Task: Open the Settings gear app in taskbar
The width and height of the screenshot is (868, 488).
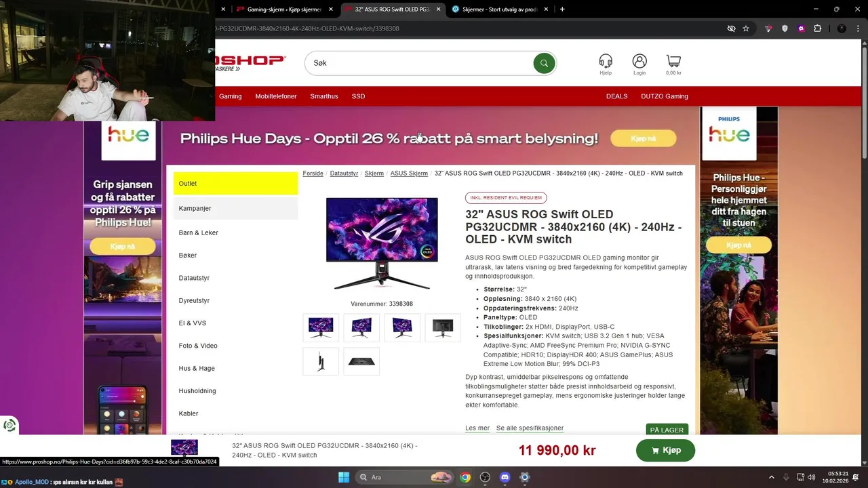Action: click(524, 477)
